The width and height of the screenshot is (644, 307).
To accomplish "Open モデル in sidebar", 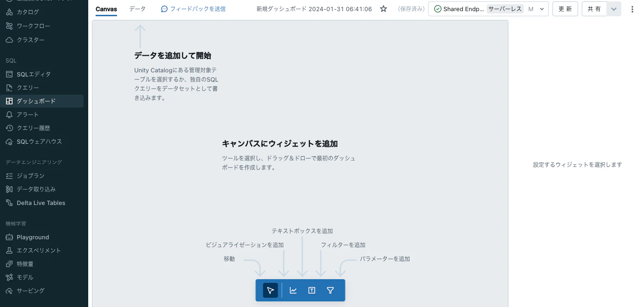I will click(x=25, y=277).
